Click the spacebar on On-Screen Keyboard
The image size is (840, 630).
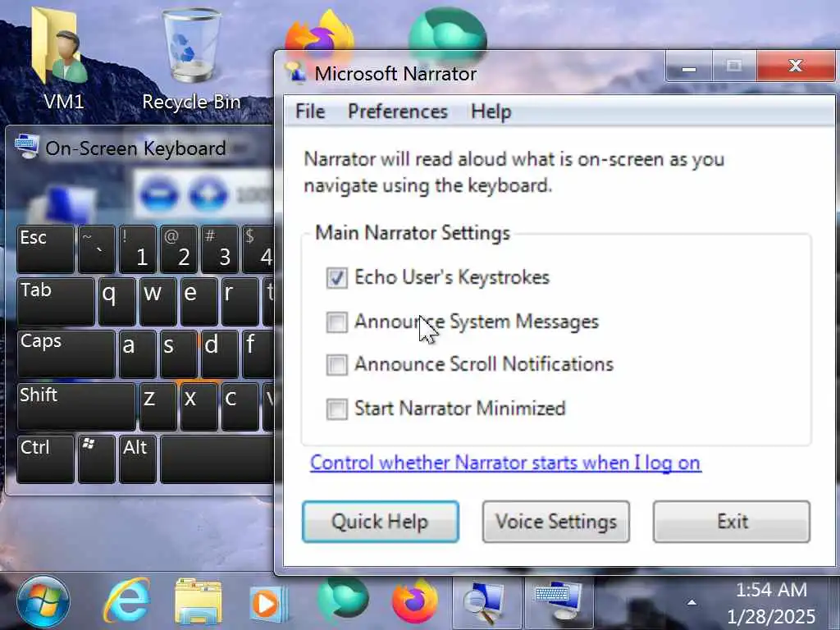[x=217, y=459]
